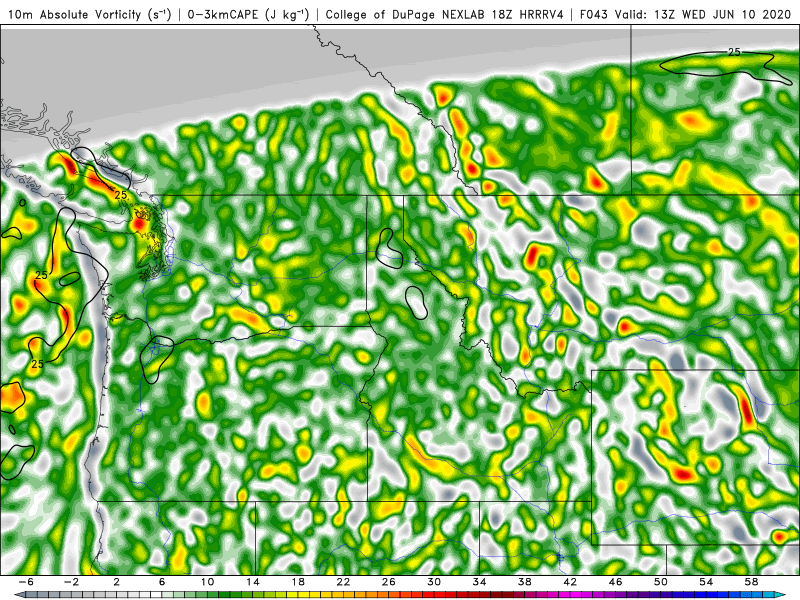Image resolution: width=800 pixels, height=600 pixels.
Task: Click the 'F043' forecast hour label
Action: [594, 15]
